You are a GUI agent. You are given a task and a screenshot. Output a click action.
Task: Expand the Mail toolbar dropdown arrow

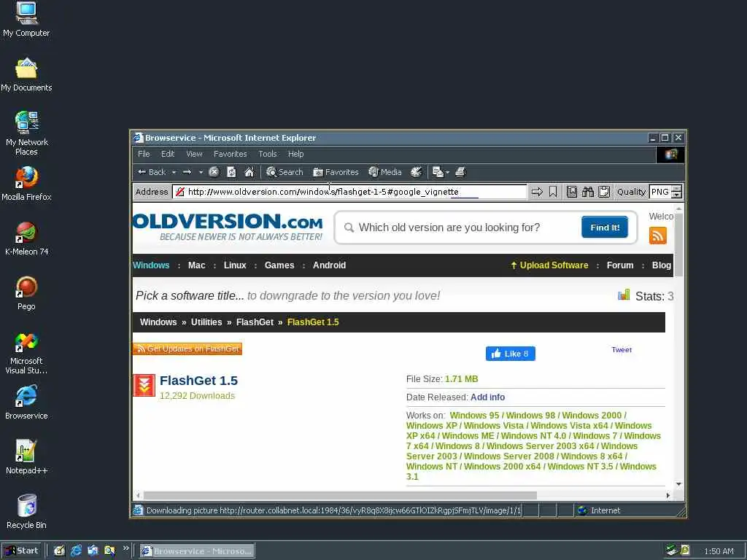[447, 172]
